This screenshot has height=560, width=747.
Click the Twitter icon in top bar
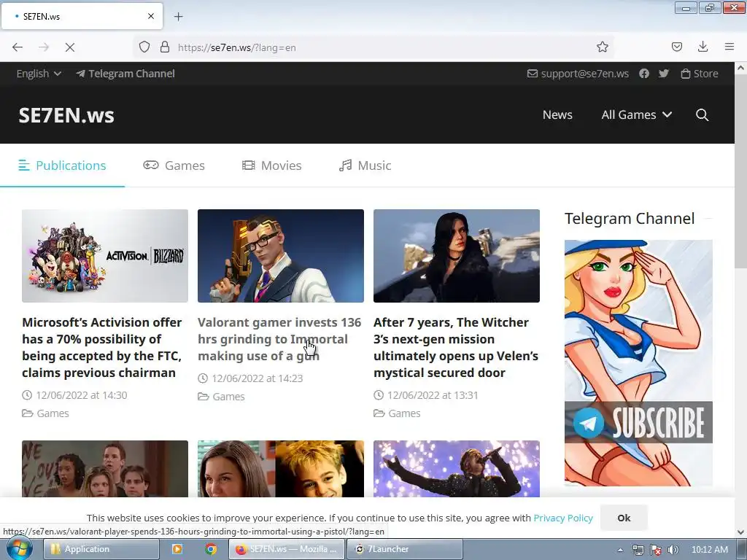pyautogui.click(x=664, y=74)
